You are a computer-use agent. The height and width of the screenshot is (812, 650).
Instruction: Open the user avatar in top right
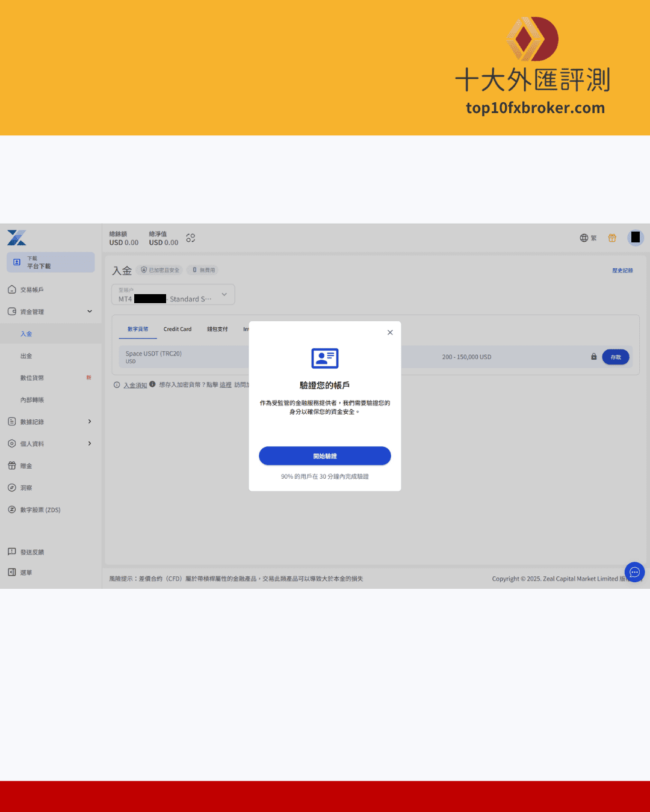click(636, 238)
